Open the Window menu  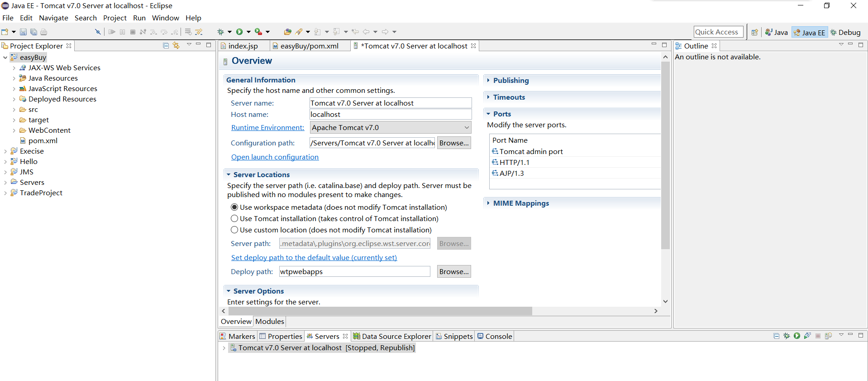pyautogui.click(x=165, y=18)
